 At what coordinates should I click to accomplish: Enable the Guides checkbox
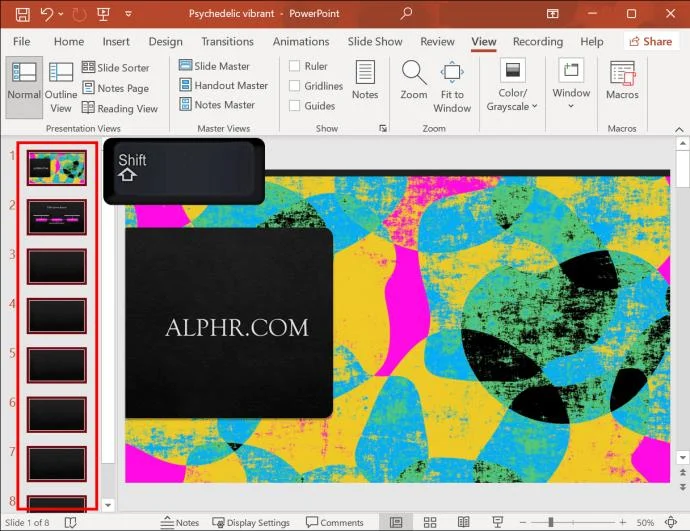click(x=294, y=106)
